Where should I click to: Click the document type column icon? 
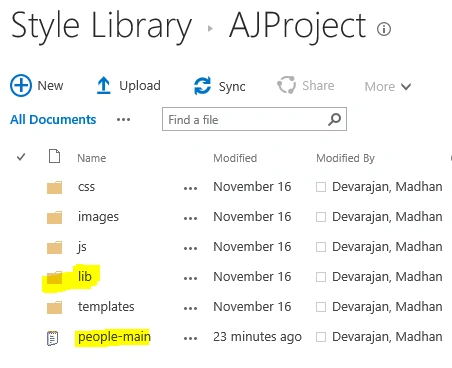54,156
